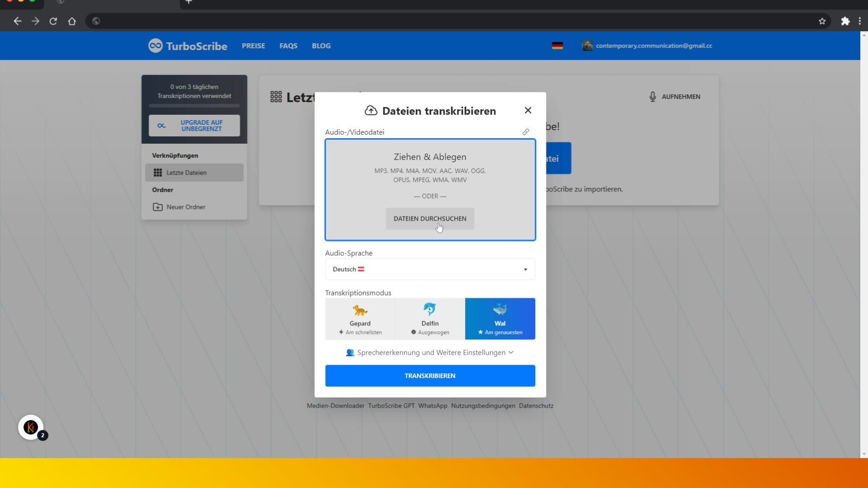Click the browser forward arrow
The height and width of the screenshot is (488, 868).
(x=35, y=21)
